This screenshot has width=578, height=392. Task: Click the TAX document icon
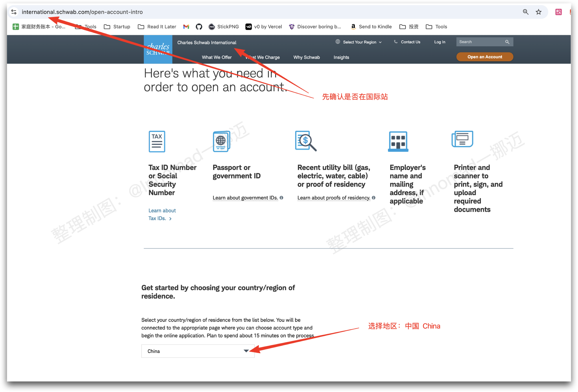157,141
